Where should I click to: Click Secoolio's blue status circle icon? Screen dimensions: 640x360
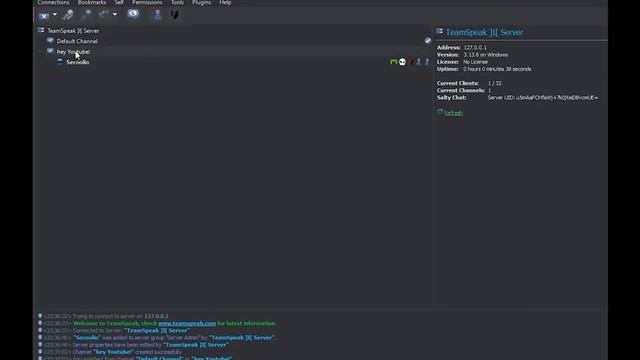click(60, 62)
